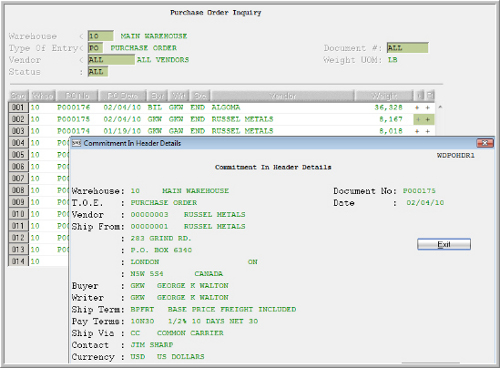Click the Status field showing ALL
The image size is (500, 368).
98,72
